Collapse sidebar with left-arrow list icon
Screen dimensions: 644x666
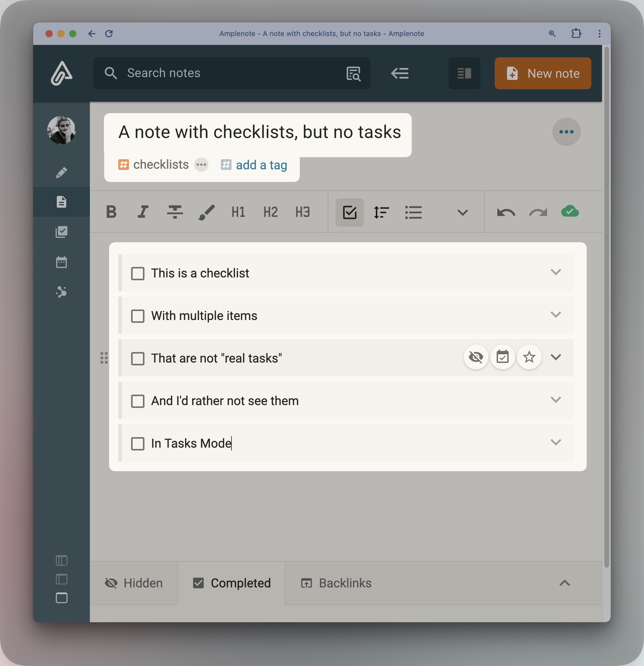tap(400, 73)
